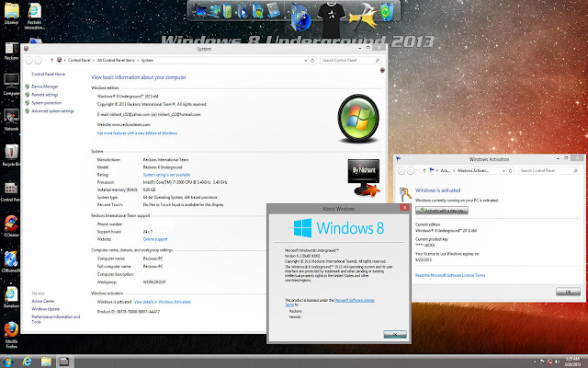Open Windows Update under See also
Image resolution: width=588 pixels, height=368 pixels.
click(x=46, y=309)
